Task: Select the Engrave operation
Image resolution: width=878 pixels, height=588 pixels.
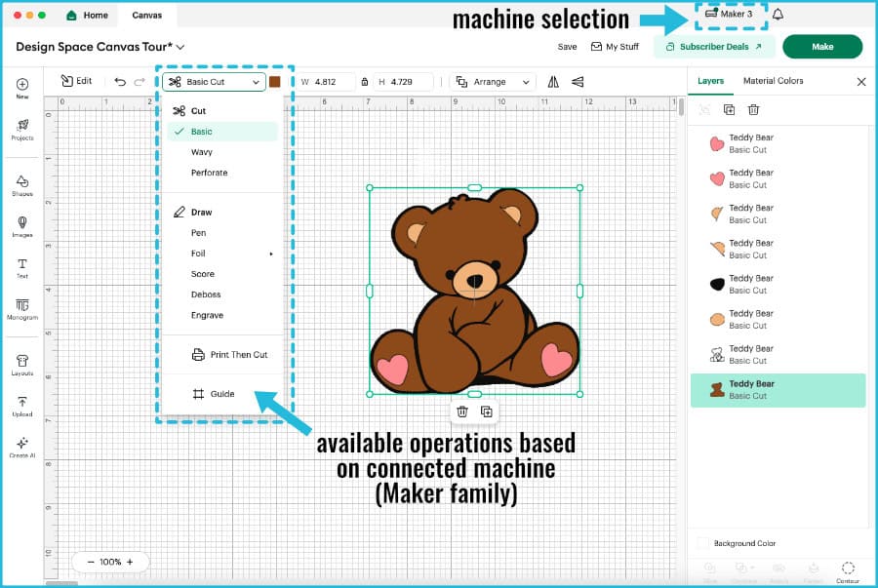Action: 207,316
